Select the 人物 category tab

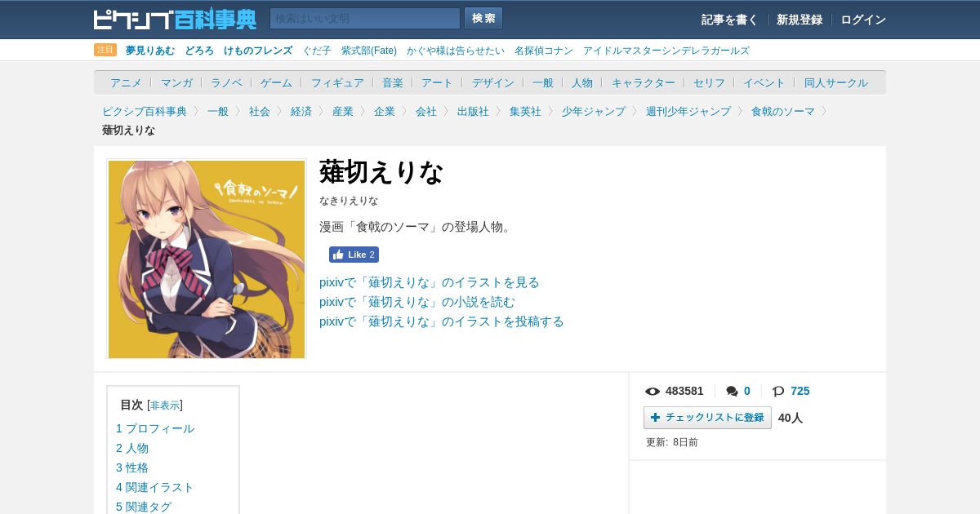coord(582,82)
